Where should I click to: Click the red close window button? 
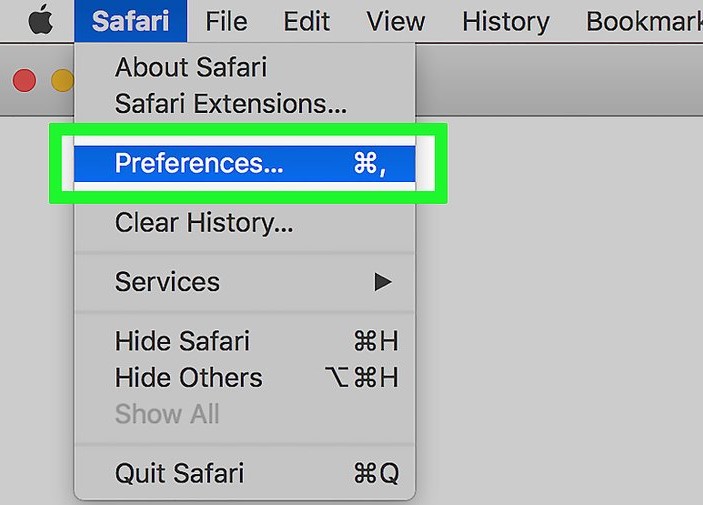[x=23, y=81]
